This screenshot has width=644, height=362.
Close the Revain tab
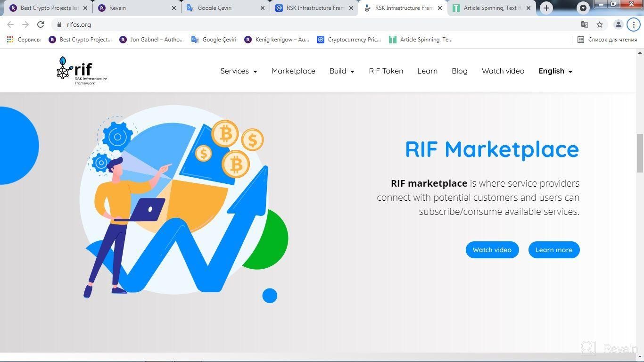[173, 8]
